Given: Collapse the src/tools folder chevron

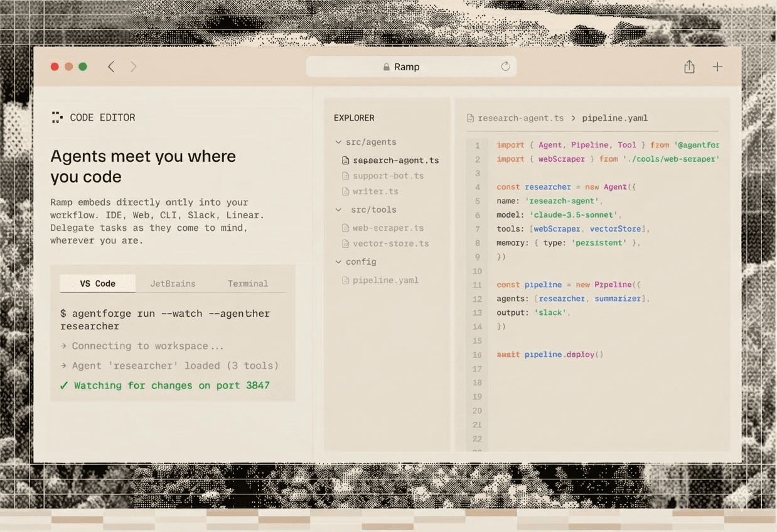Looking at the screenshot, I should 338,210.
